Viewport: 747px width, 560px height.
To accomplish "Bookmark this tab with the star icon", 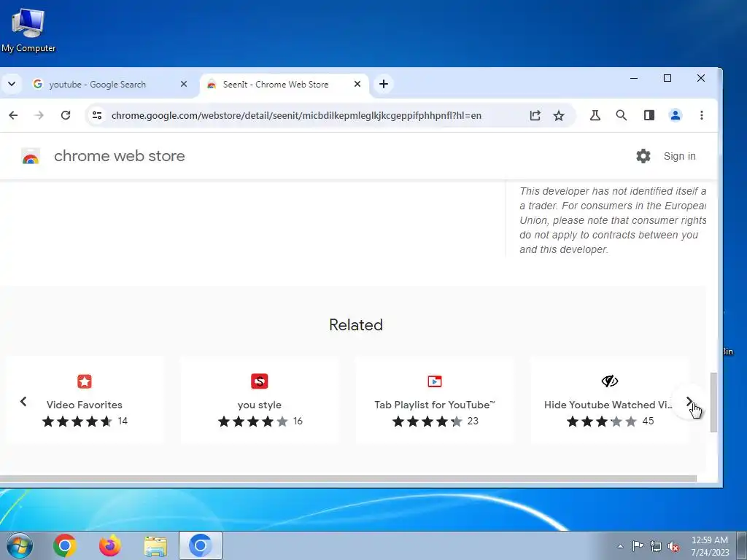I will (559, 115).
